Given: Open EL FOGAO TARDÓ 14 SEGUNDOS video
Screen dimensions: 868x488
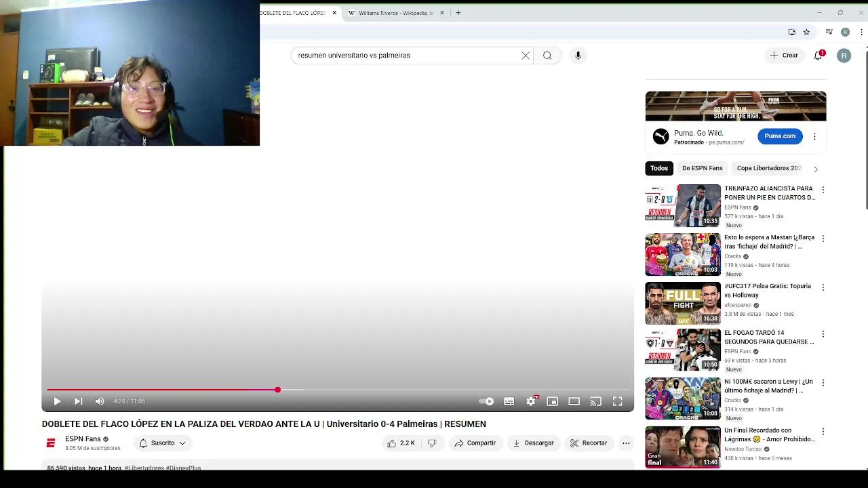Looking at the screenshot, I should 683,350.
